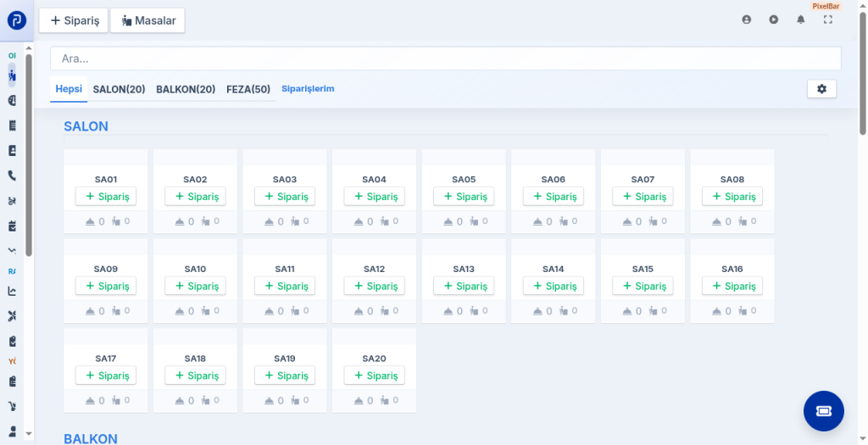The width and height of the screenshot is (868, 445).
Task: Click the serving dish icon on SA11
Action: [x=269, y=311]
